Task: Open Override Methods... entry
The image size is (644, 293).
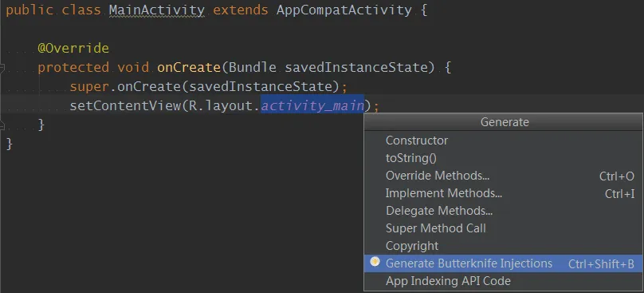Action: tap(504, 176)
